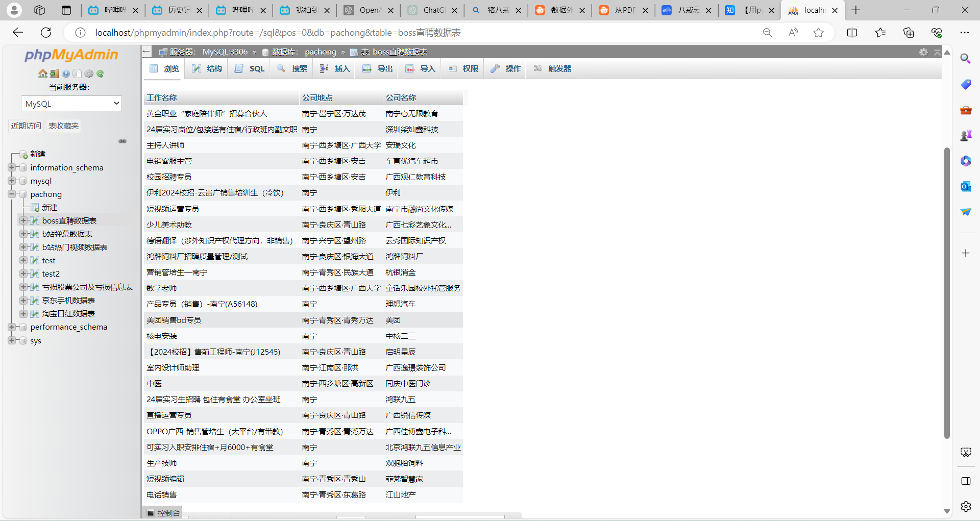Expand sys database node
This screenshot has height=521, width=980.
[12, 340]
